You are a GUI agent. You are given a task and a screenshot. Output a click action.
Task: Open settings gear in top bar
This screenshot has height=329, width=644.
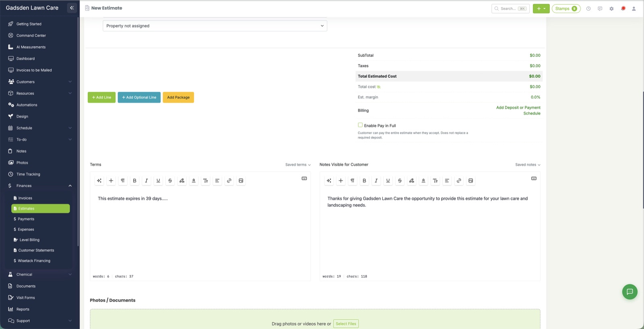pos(611,8)
